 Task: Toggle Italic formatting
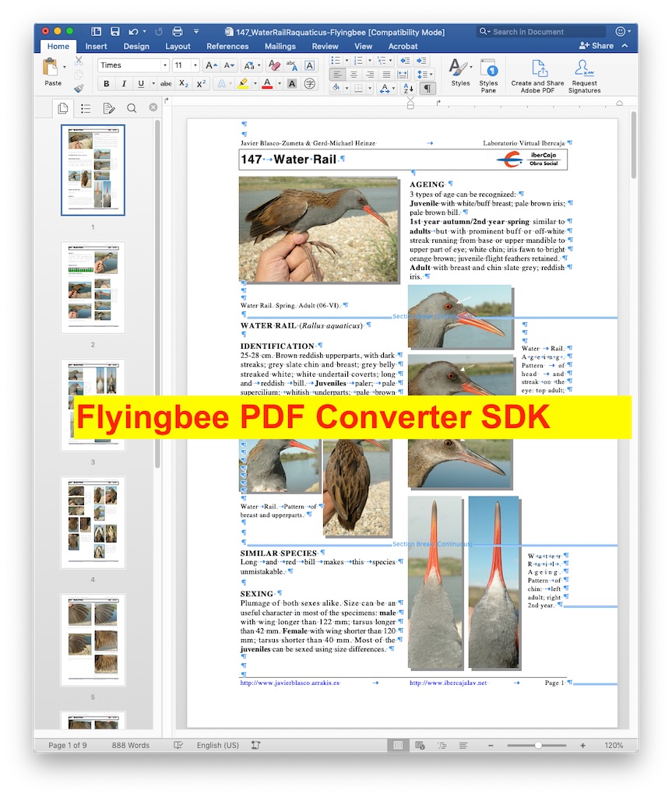pos(123,84)
